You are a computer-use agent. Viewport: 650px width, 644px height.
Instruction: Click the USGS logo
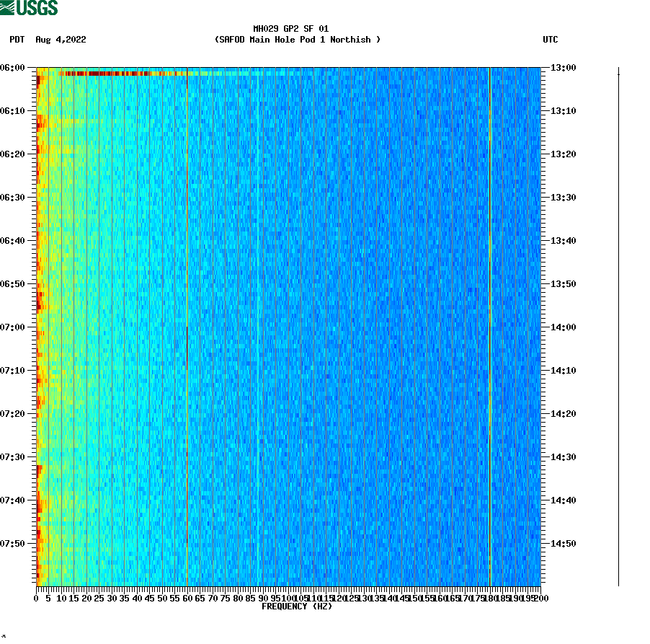(x=29, y=6)
